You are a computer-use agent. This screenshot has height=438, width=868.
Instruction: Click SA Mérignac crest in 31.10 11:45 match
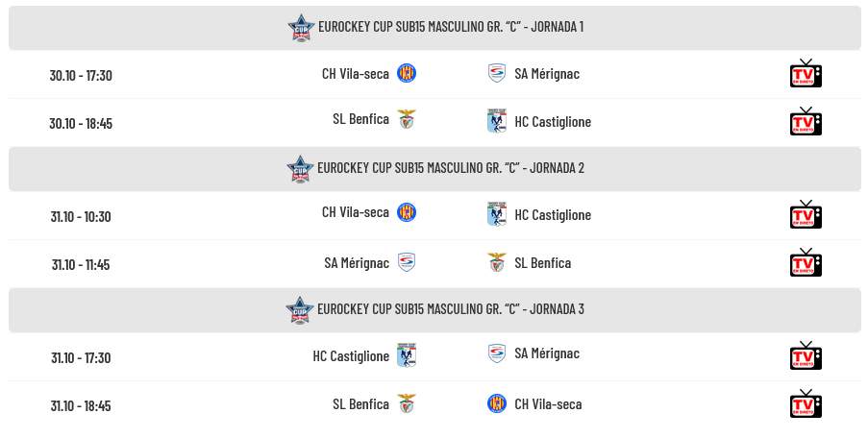pos(407,262)
